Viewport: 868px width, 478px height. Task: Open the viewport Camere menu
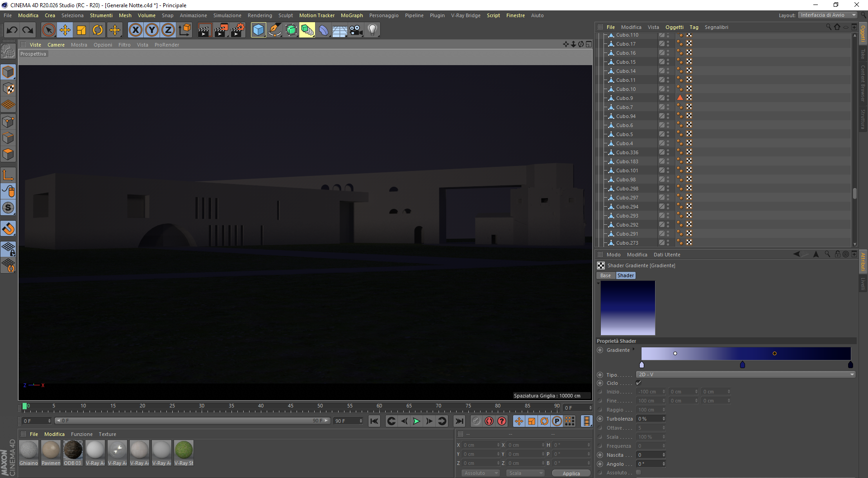point(56,45)
